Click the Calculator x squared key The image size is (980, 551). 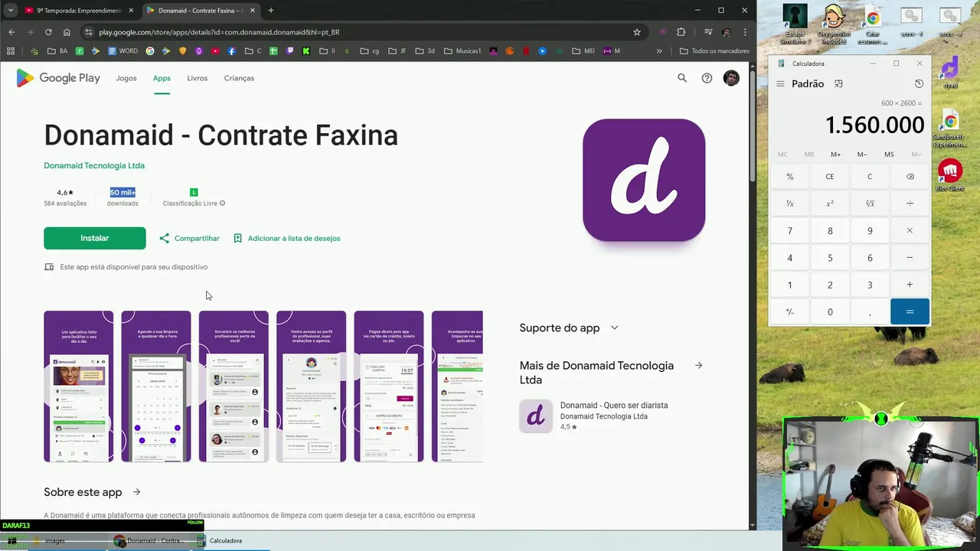[830, 204]
